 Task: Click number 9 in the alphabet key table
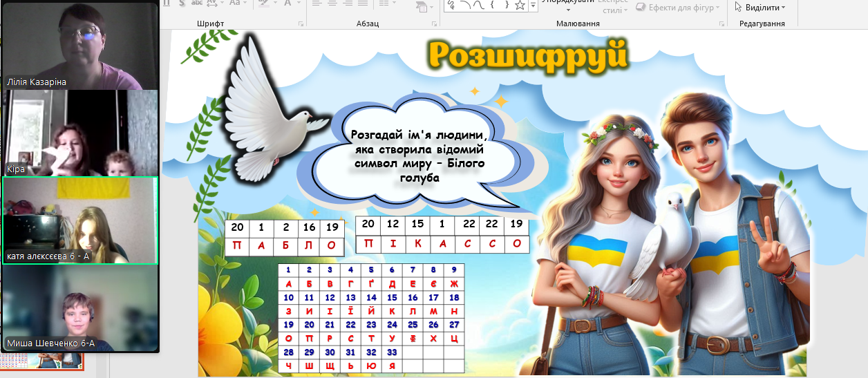point(454,270)
